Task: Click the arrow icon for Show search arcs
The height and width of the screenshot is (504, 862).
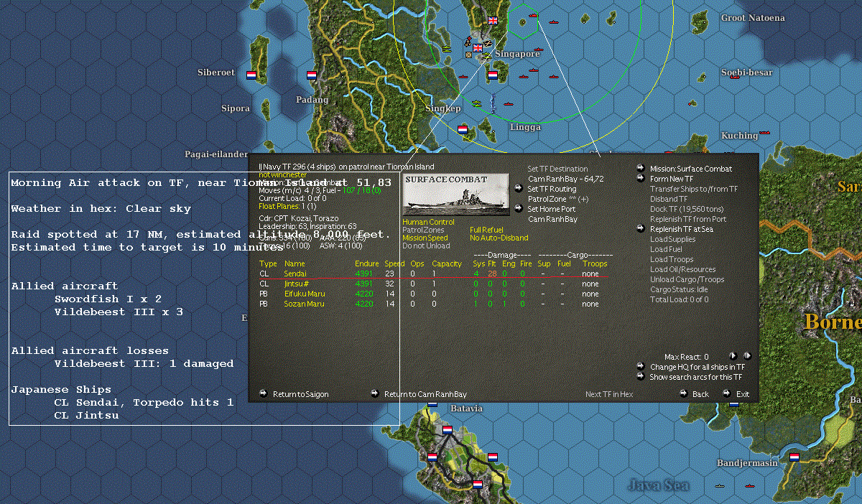Action: pyautogui.click(x=641, y=376)
